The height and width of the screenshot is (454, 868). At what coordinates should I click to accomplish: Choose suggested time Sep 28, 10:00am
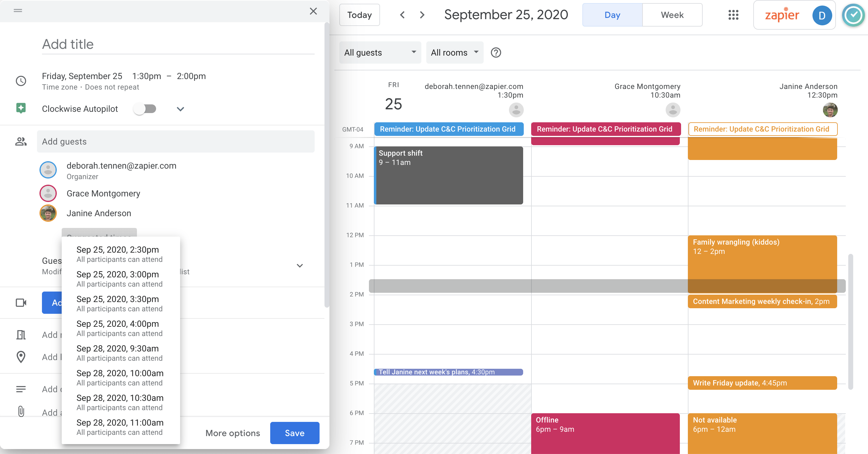tap(120, 378)
